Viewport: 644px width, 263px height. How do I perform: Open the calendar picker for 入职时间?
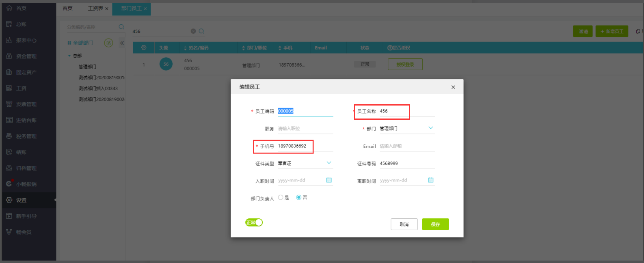(329, 180)
